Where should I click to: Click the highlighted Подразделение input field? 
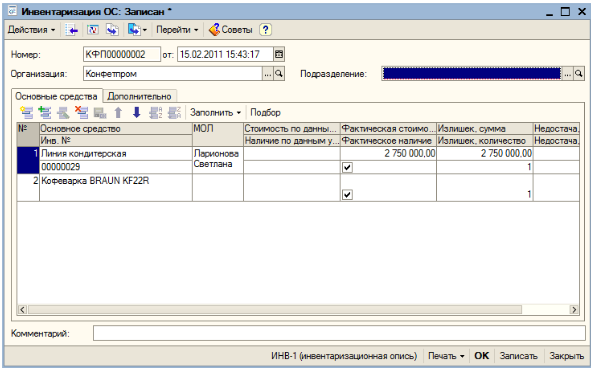472,74
